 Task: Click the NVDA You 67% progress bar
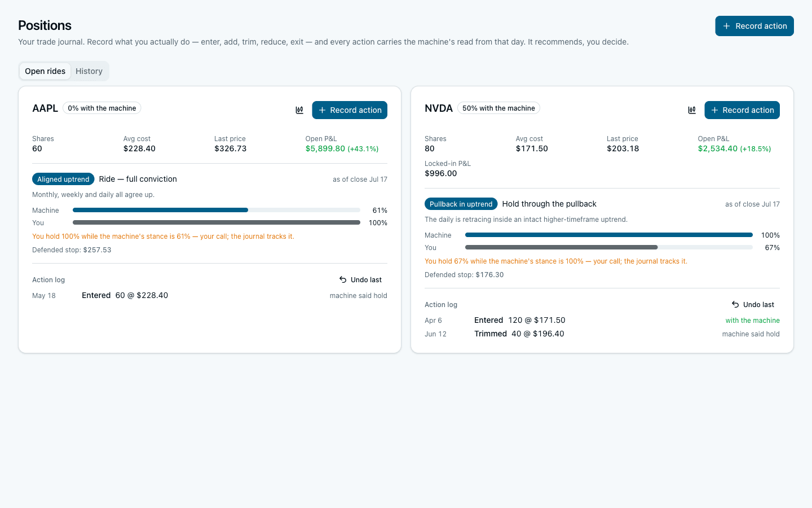[x=609, y=247]
